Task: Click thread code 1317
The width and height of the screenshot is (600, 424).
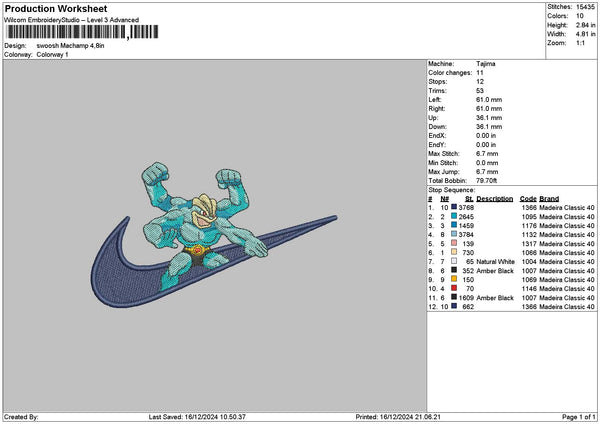Action: tap(529, 244)
